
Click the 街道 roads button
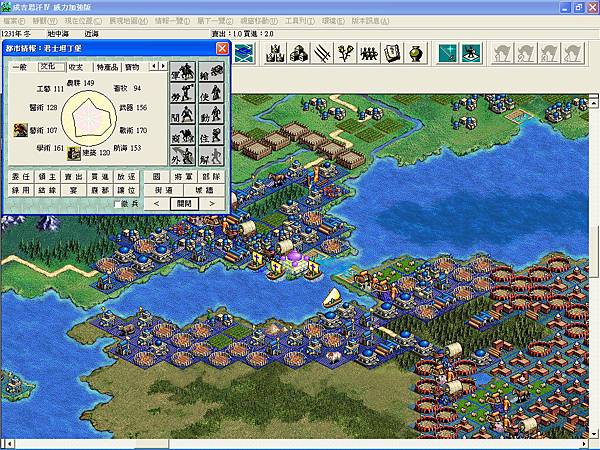[x=164, y=190]
